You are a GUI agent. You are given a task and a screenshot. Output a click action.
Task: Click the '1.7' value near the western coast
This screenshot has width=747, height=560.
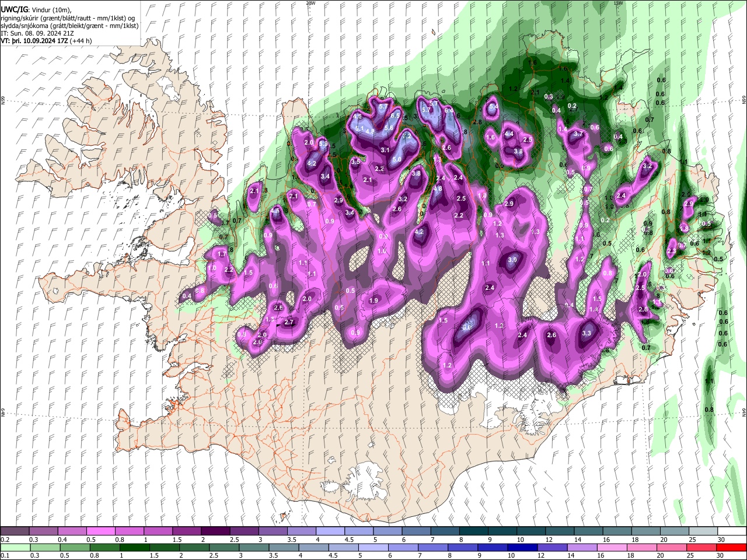(x=222, y=254)
